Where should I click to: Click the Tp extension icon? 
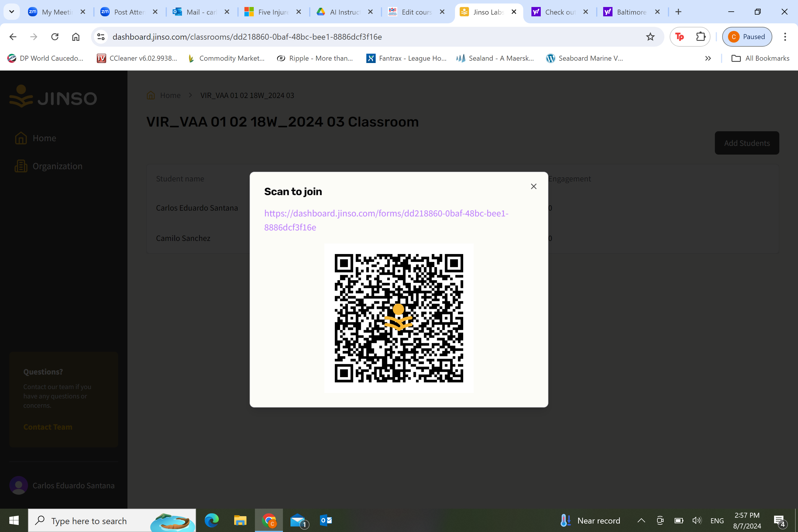(679, 37)
